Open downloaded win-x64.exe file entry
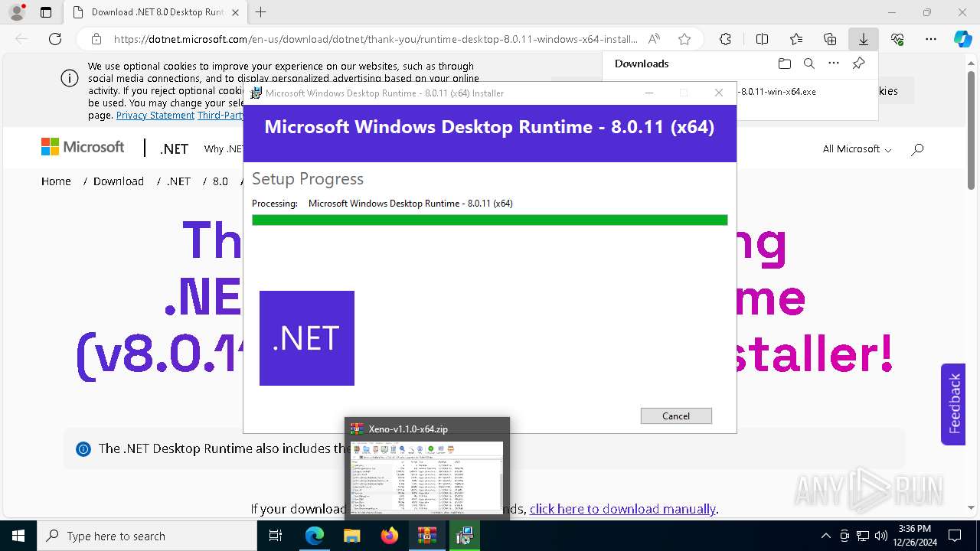This screenshot has height=551, width=980. point(778,91)
